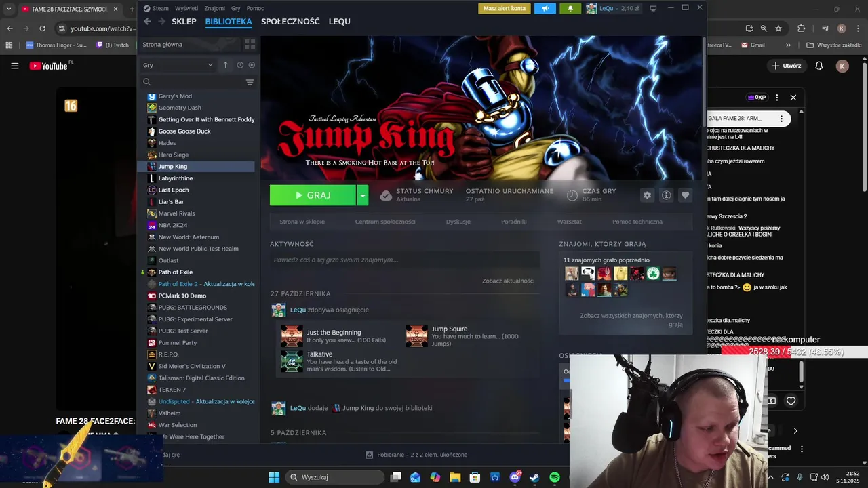Click Steam announcements megaphone button
The image size is (868, 488).
(x=545, y=8)
